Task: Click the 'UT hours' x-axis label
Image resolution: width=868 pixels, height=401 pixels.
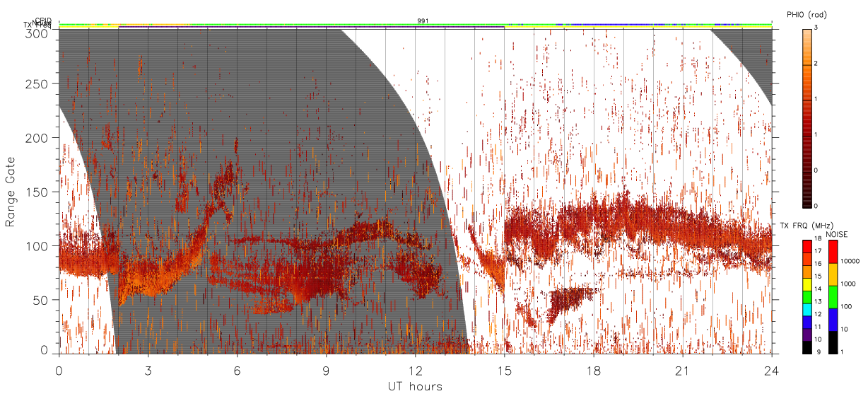Action: [x=415, y=386]
